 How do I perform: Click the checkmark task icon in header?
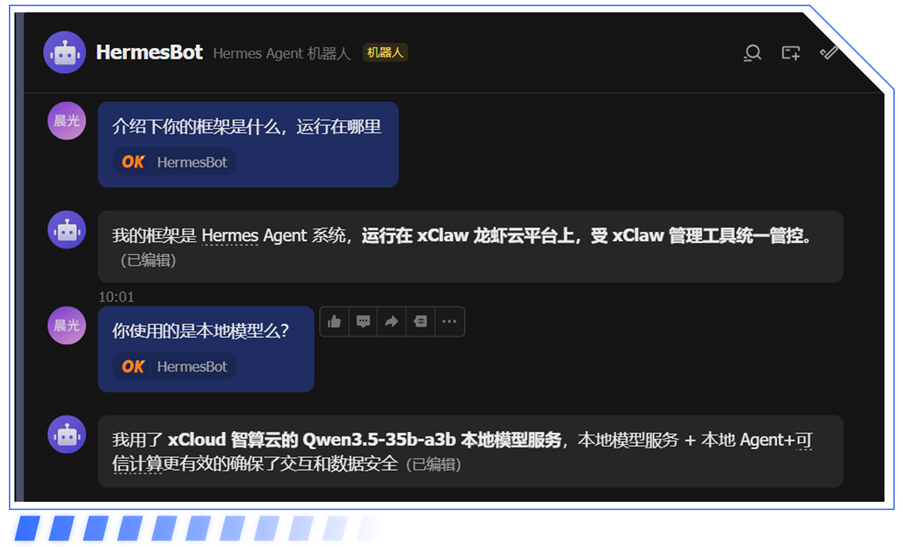(x=828, y=53)
